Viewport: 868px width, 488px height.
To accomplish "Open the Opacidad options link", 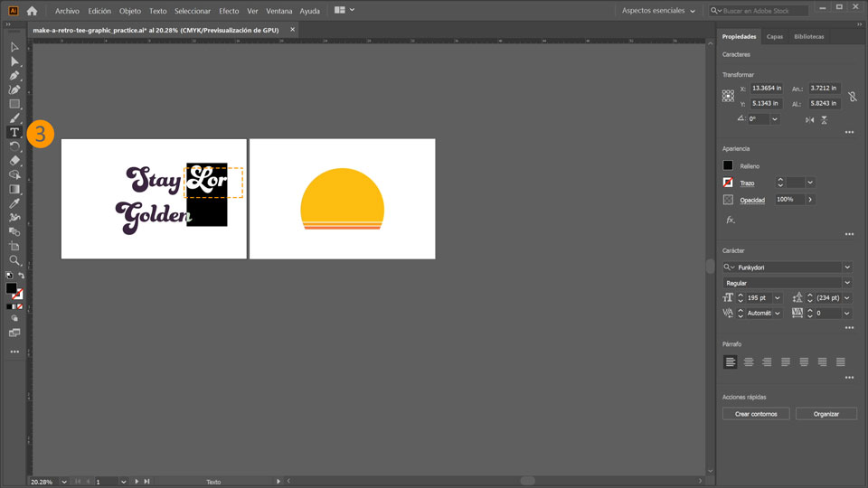I will tap(752, 201).
